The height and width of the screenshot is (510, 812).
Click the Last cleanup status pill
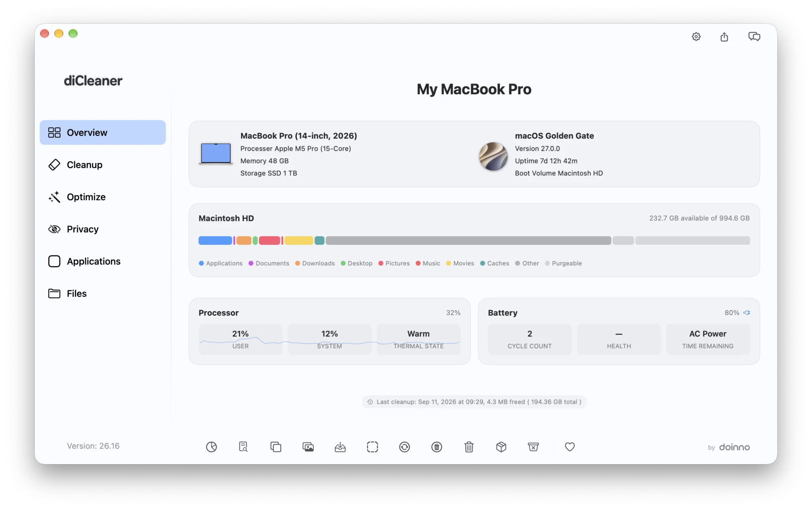click(x=474, y=402)
